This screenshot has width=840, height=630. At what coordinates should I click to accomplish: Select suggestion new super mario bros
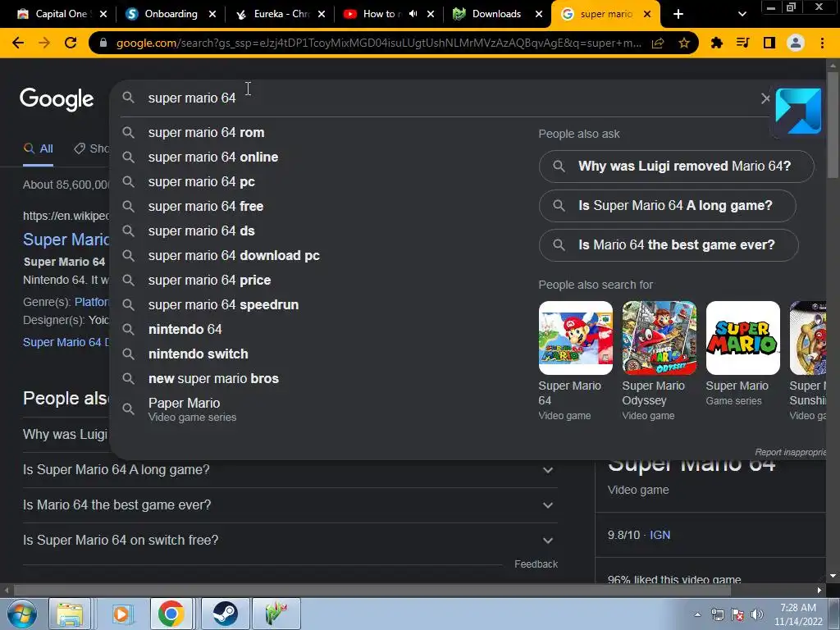click(322, 379)
